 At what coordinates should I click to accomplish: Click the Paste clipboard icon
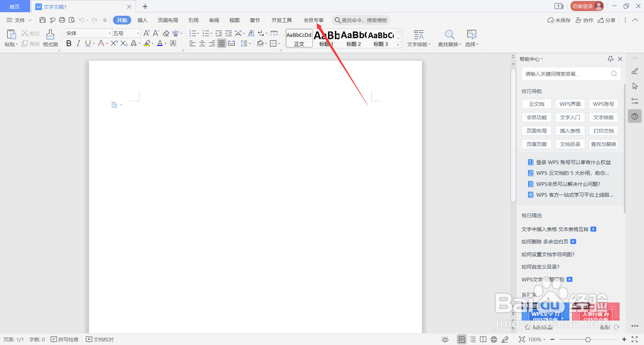point(11,34)
